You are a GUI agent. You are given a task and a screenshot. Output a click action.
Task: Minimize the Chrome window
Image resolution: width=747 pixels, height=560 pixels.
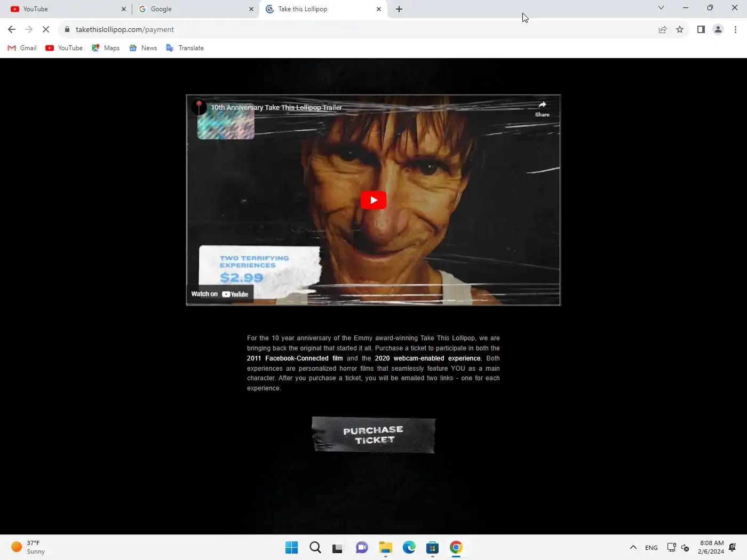pyautogui.click(x=686, y=7)
